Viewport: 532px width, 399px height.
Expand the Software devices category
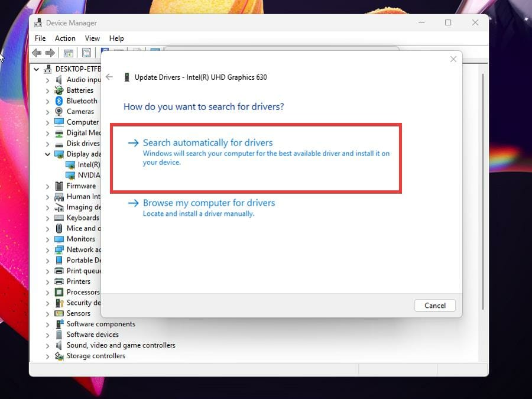coord(47,335)
